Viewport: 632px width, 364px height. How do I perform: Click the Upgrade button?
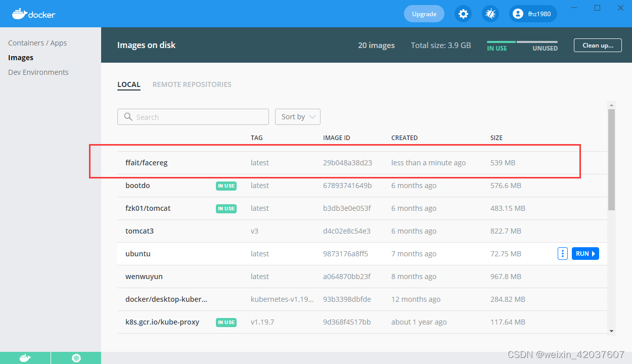click(x=424, y=14)
